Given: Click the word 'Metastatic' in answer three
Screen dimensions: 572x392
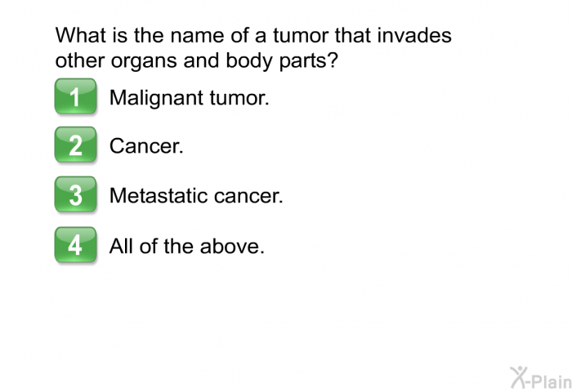Looking at the screenshot, I should 159,195.
